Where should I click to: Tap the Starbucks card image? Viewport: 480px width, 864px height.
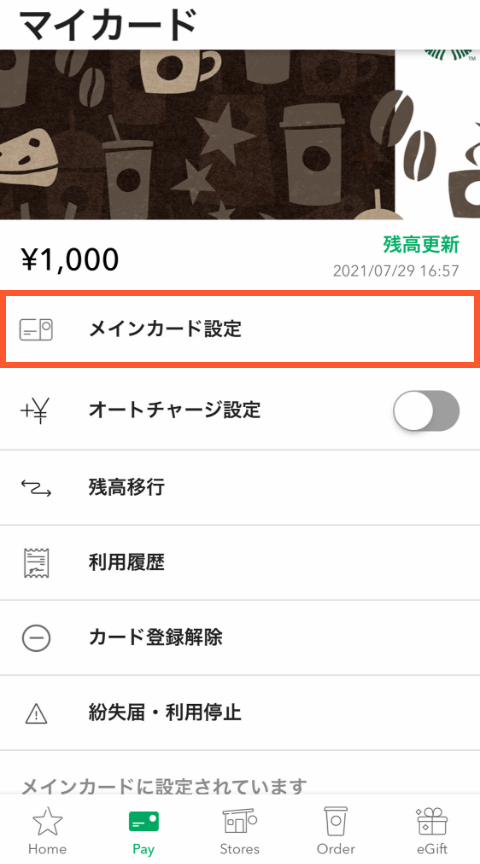tap(240, 134)
